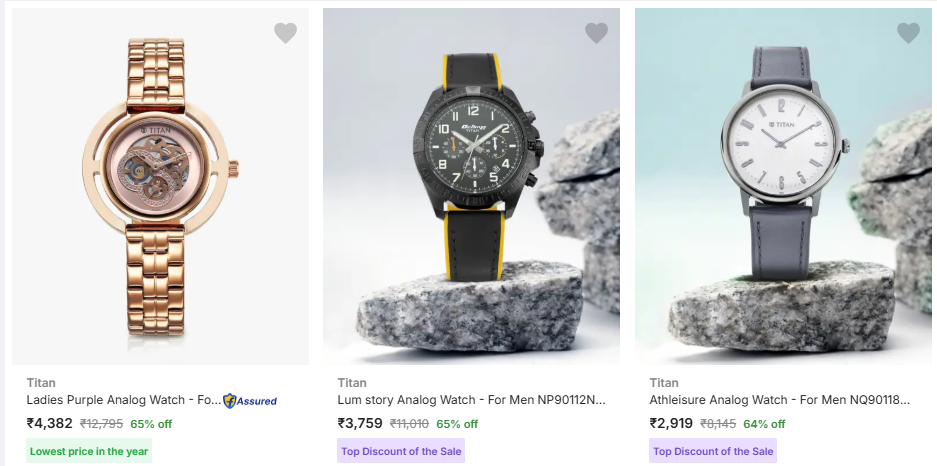Click the ₹3,759 price
Viewport: 937px width, 466px height.
pyautogui.click(x=361, y=423)
